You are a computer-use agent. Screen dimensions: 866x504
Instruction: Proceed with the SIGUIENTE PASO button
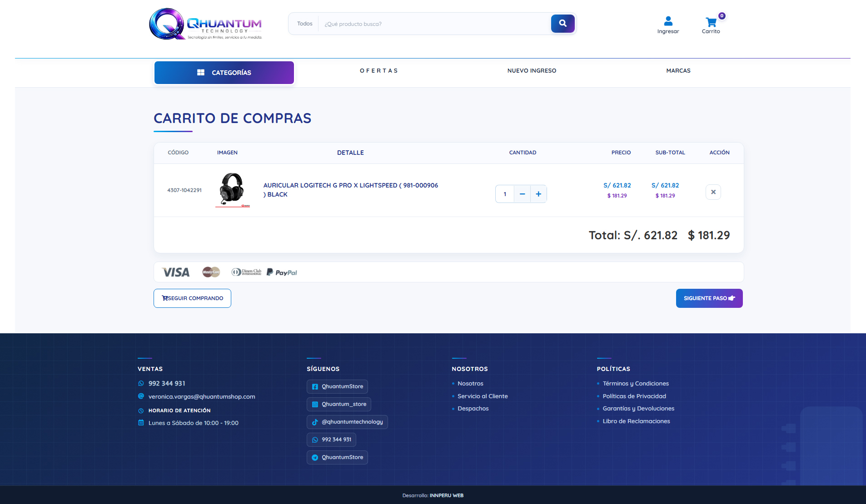click(709, 298)
